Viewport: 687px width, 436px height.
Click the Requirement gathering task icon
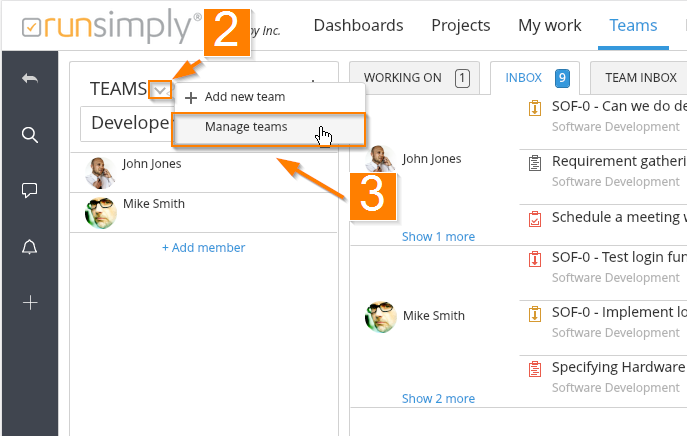point(534,161)
